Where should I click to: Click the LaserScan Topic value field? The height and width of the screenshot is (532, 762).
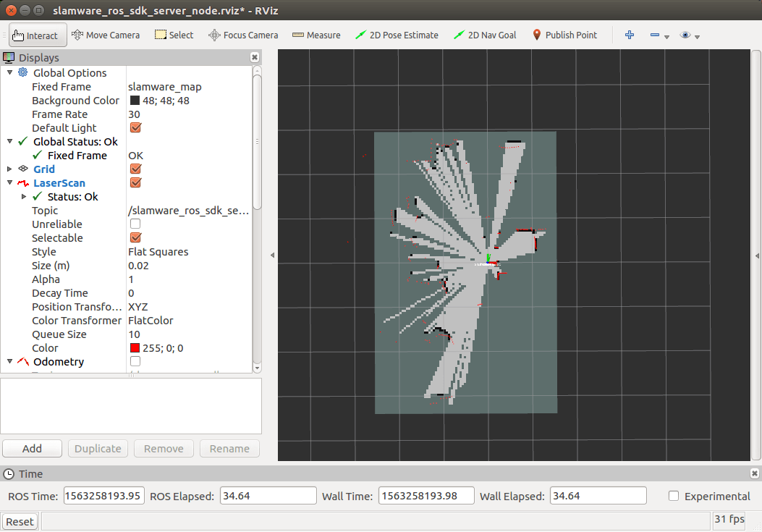coord(189,210)
